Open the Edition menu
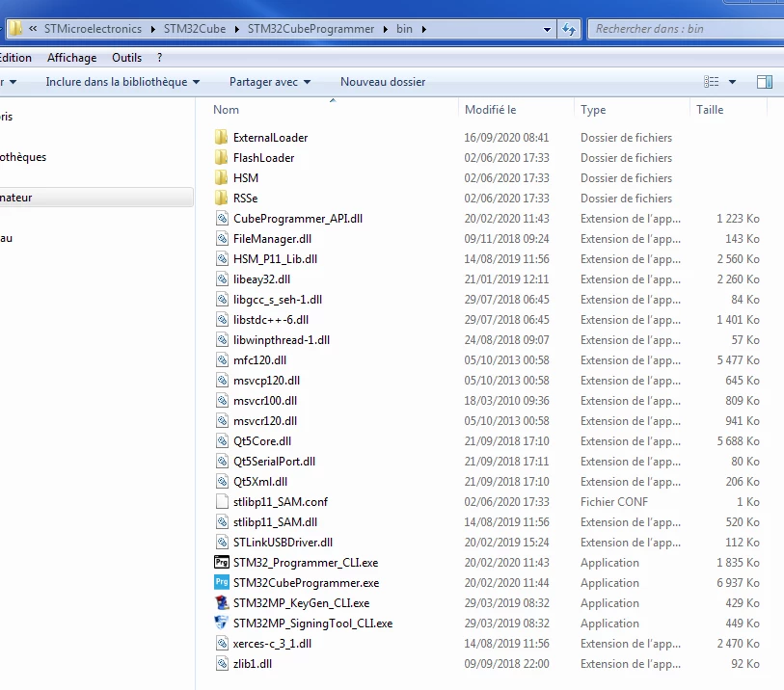784x690 pixels. pos(15,58)
